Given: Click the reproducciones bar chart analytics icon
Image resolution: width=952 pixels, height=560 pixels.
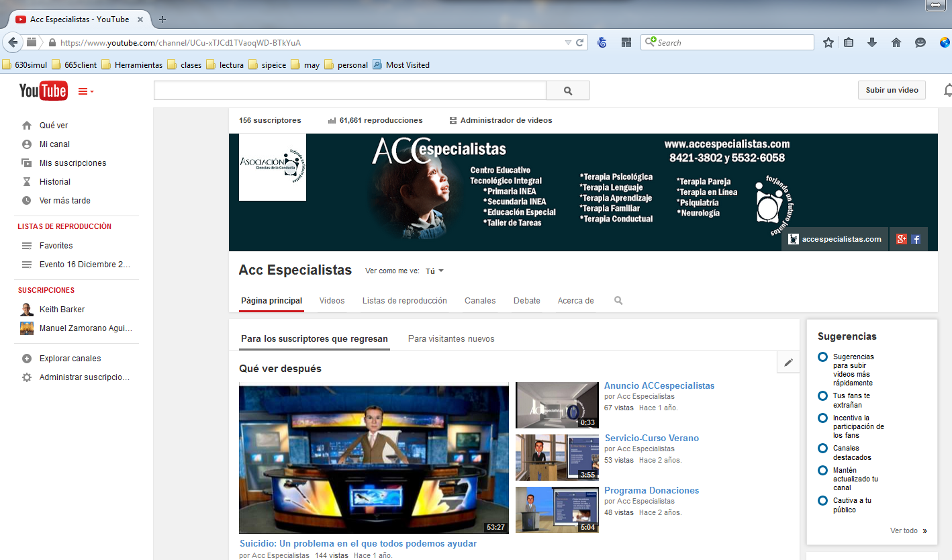Looking at the screenshot, I should click(x=332, y=121).
